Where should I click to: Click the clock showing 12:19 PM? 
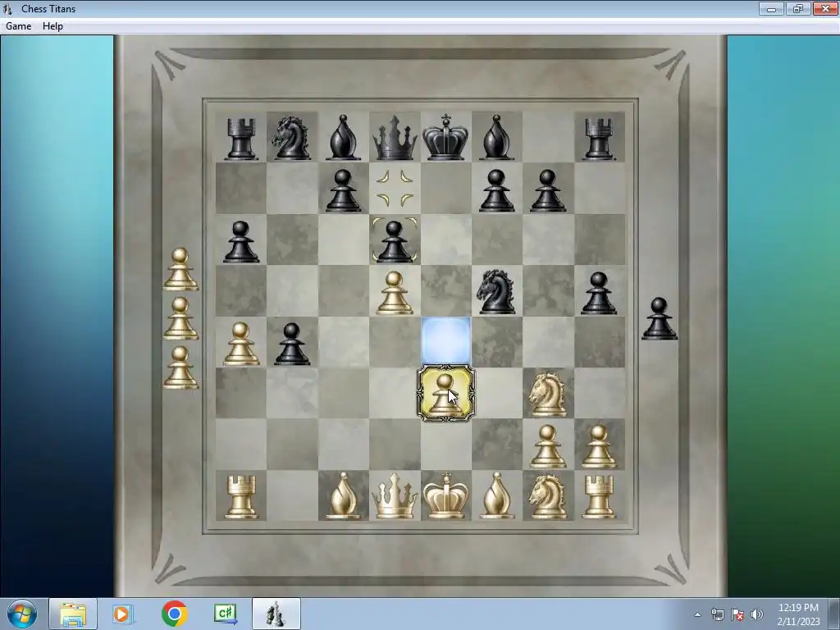coord(798,614)
